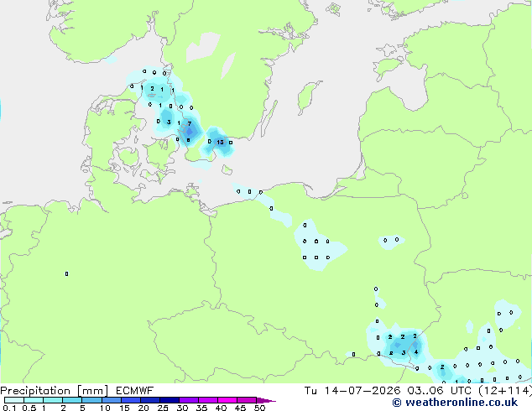Click the forecast date 'Tu 14-07-2026'
The image size is (532, 411).
coord(352,391)
